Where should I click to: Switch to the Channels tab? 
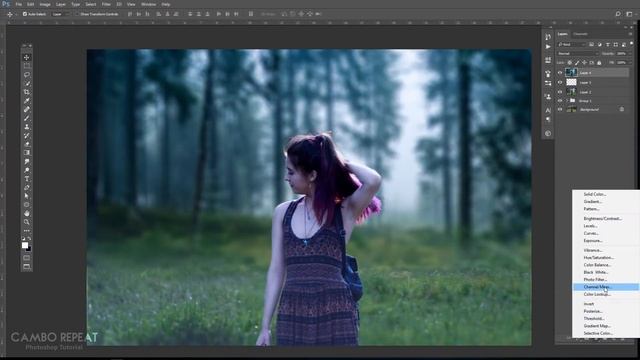(x=580, y=34)
